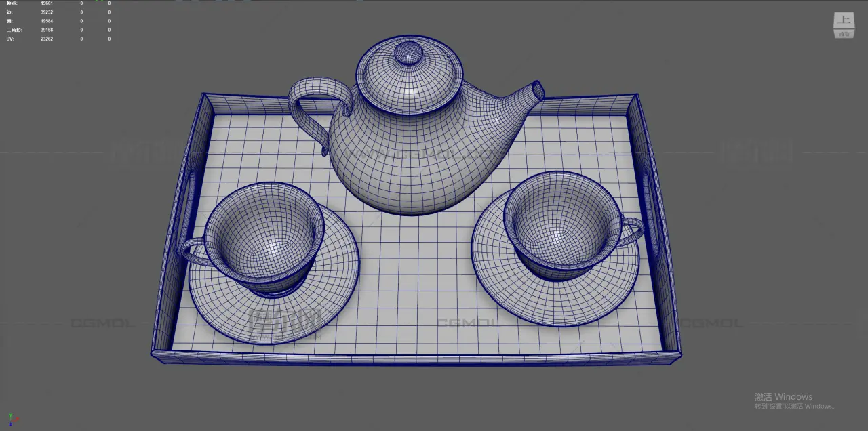
Task: Click the edge count value 39232
Action: coord(47,12)
